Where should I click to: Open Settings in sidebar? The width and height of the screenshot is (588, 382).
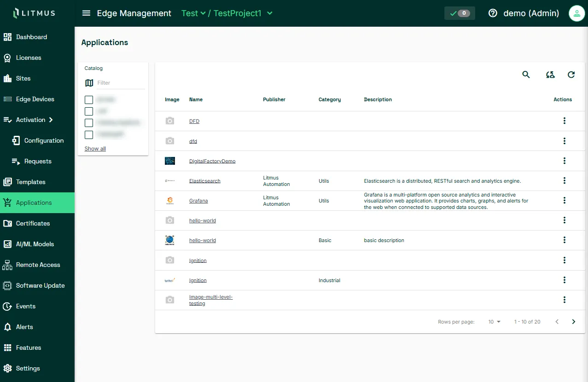pyautogui.click(x=37, y=368)
